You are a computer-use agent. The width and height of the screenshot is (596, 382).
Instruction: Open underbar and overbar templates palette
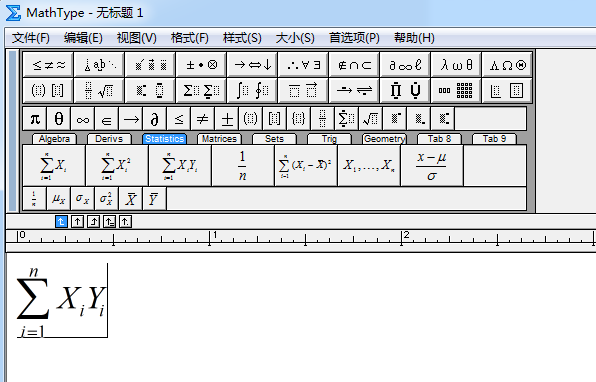303,90
